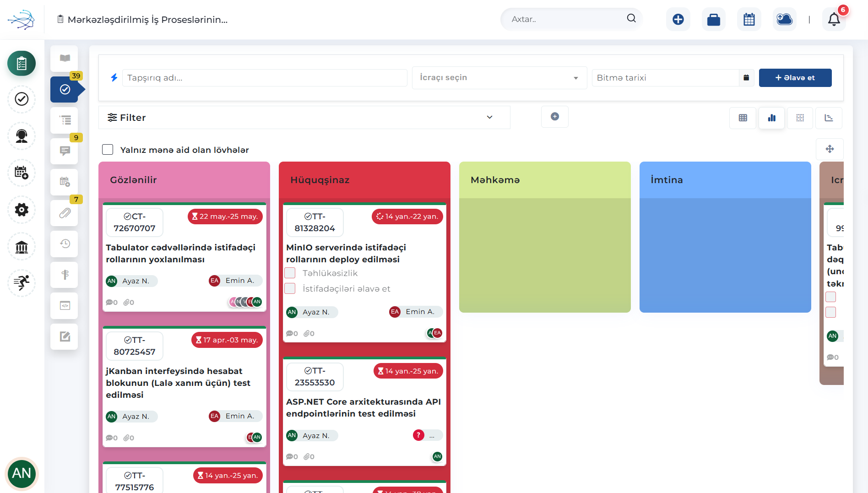Open the checkmark circle sidebar module
This screenshot has height=493, width=868.
(22, 99)
